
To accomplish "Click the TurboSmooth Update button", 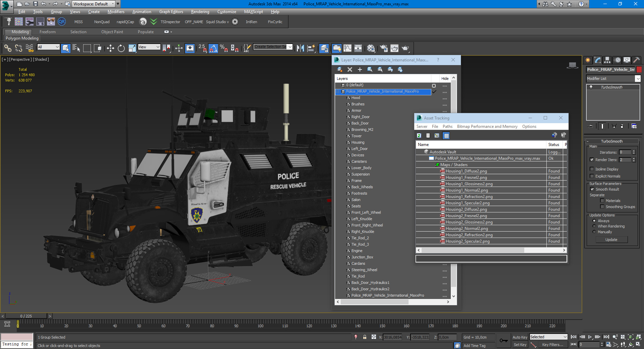I will click(611, 240).
